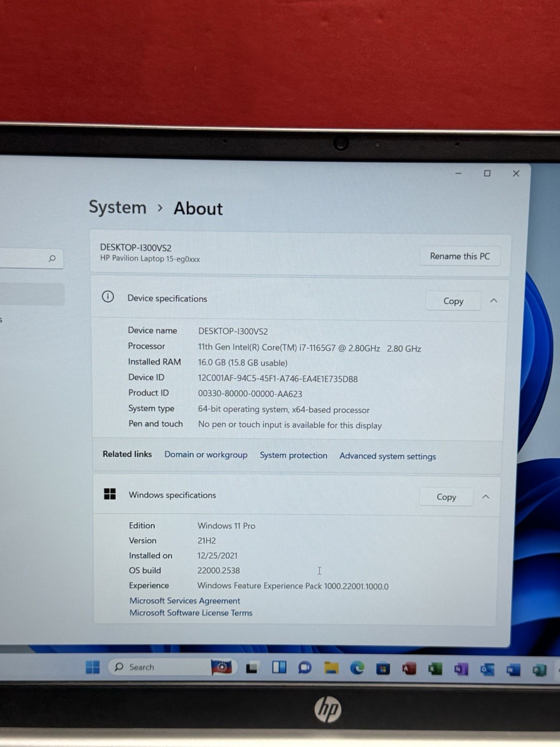This screenshot has height=747, width=560.
Task: Select version value 21H2
Action: (206, 541)
